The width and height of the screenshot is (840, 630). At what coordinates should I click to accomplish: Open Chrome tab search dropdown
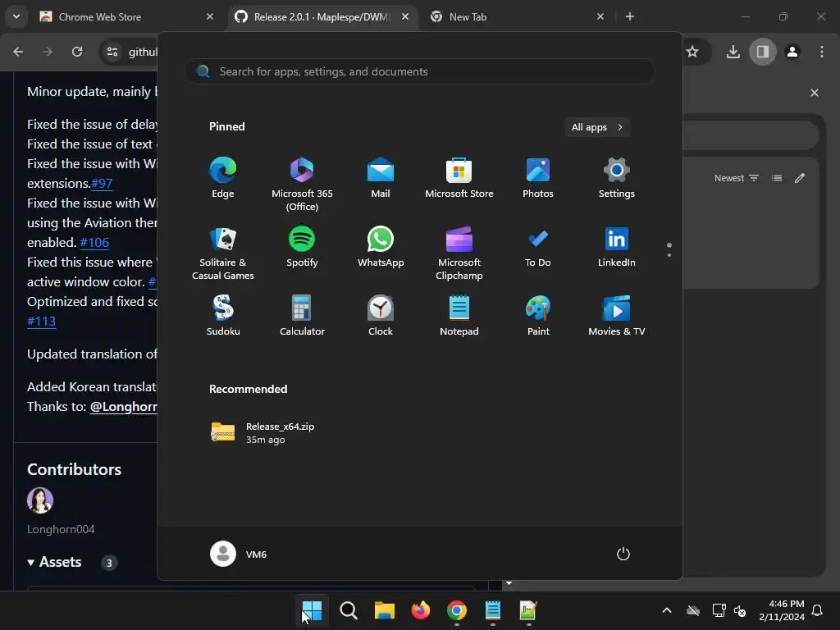click(x=16, y=16)
